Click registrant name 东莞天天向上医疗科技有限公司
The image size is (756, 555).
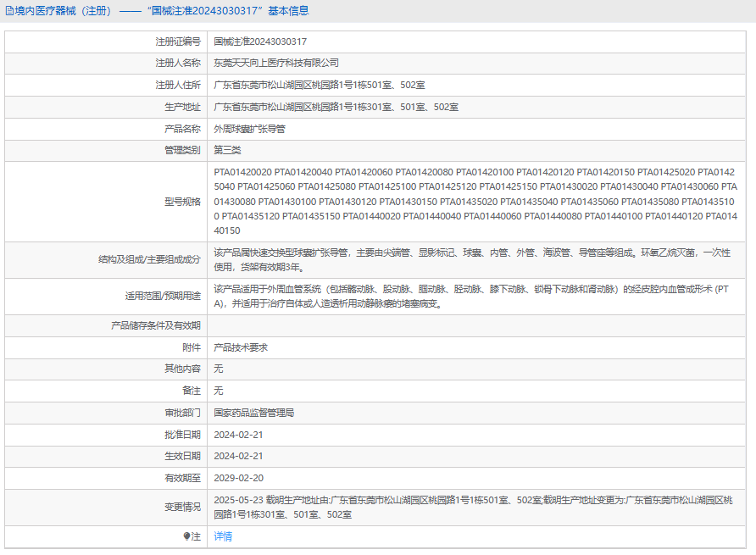click(276, 63)
